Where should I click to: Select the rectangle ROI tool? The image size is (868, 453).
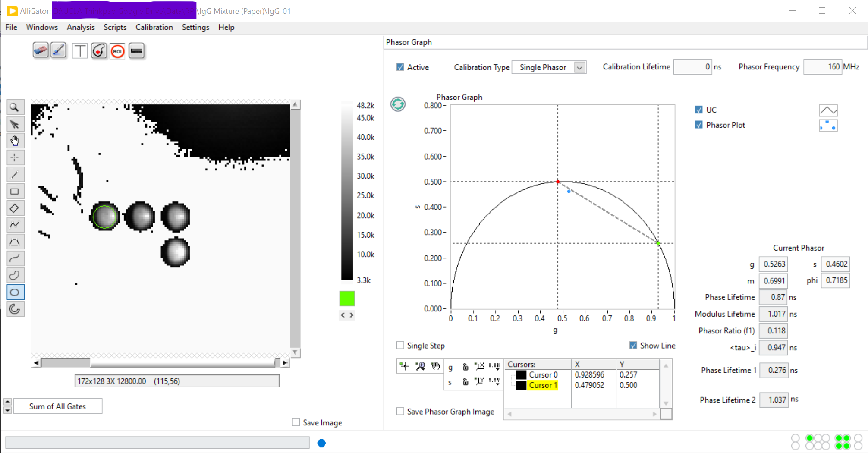click(15, 192)
